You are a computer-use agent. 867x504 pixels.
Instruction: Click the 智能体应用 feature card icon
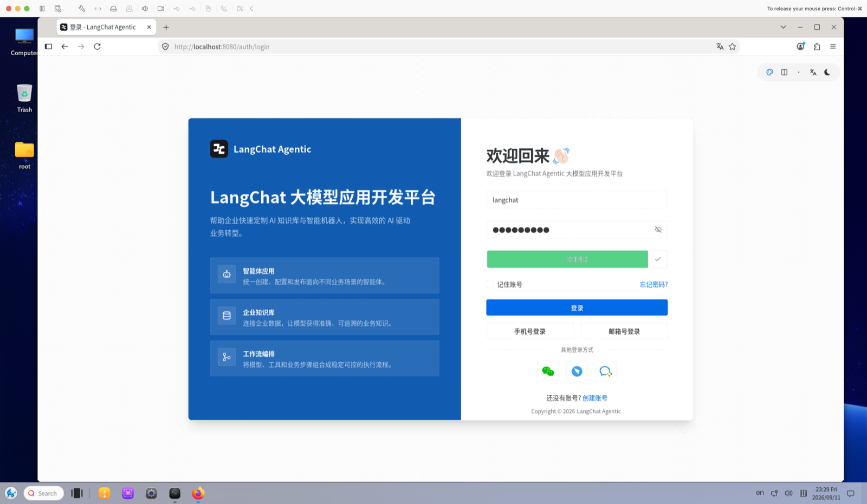[227, 274]
